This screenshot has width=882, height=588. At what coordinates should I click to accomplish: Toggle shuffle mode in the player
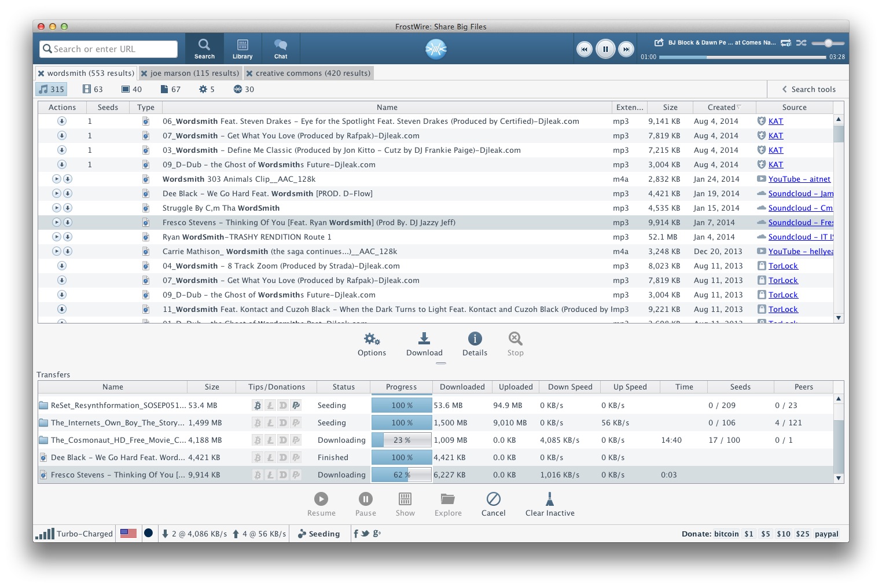coord(801,43)
